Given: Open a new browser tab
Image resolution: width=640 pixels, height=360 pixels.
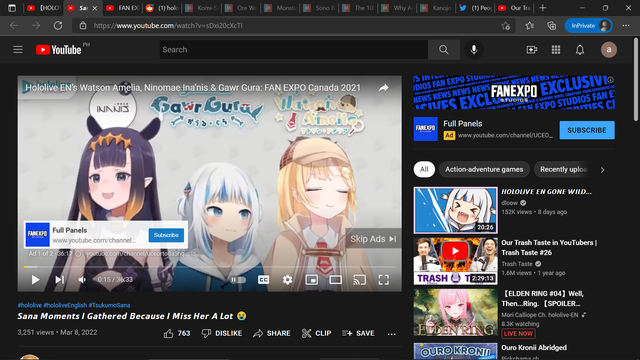Looking at the screenshot, I should pyautogui.click(x=542, y=8).
